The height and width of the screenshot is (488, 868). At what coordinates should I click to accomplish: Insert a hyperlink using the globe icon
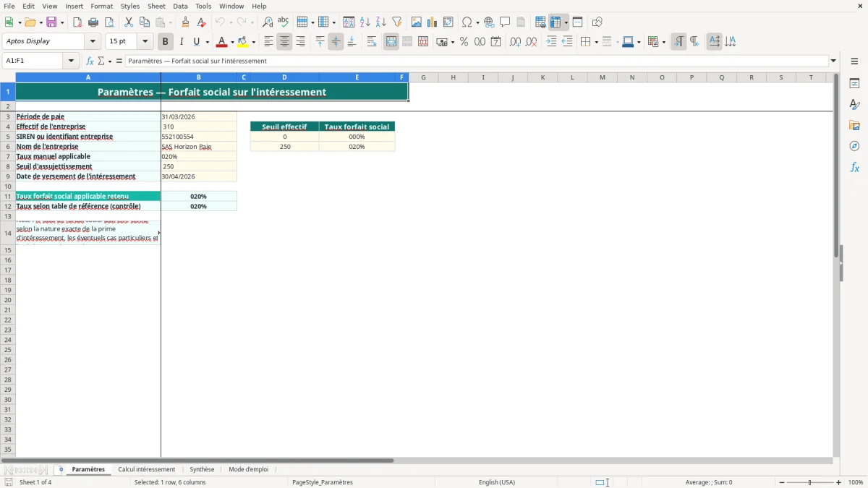pyautogui.click(x=489, y=22)
